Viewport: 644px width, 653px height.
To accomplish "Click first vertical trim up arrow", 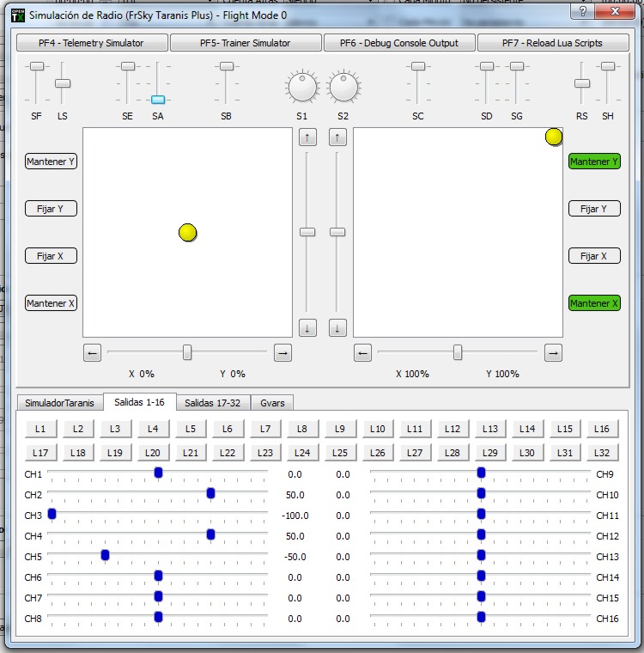I will coord(307,137).
